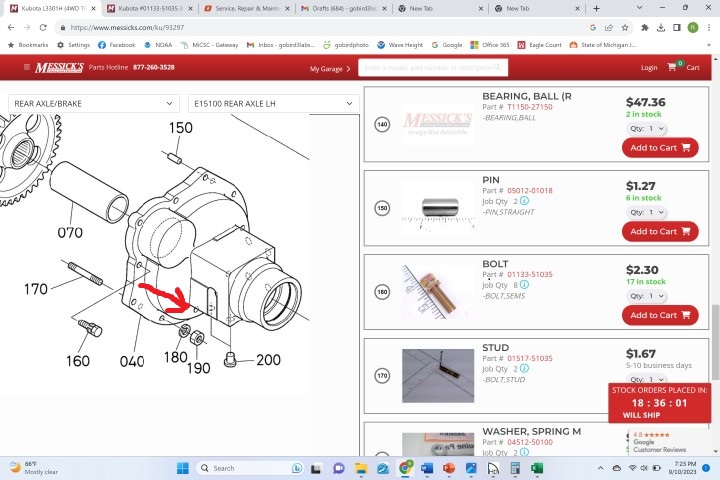Screen dimensions: 720x480
Task: Open part number 05012-01018 link
Action: pos(529,190)
